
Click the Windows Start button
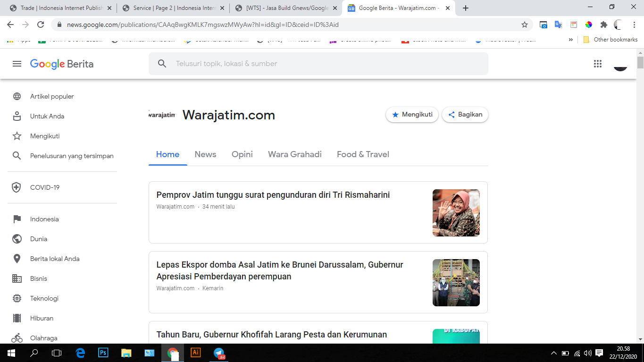(11, 353)
